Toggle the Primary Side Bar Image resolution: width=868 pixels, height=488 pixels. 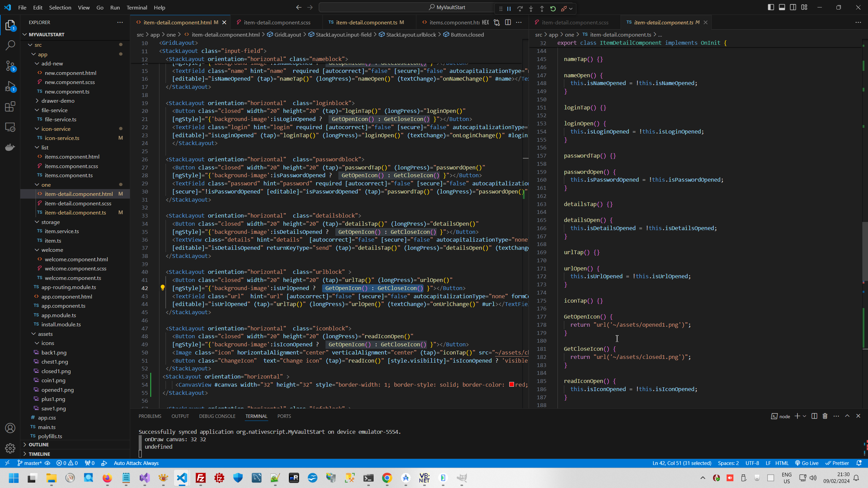(x=771, y=7)
